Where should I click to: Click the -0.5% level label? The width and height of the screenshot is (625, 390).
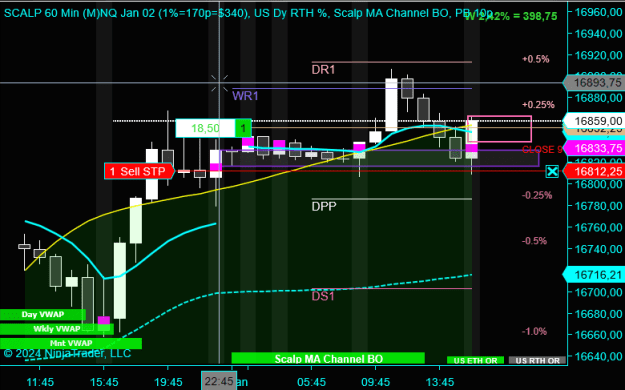pos(534,241)
